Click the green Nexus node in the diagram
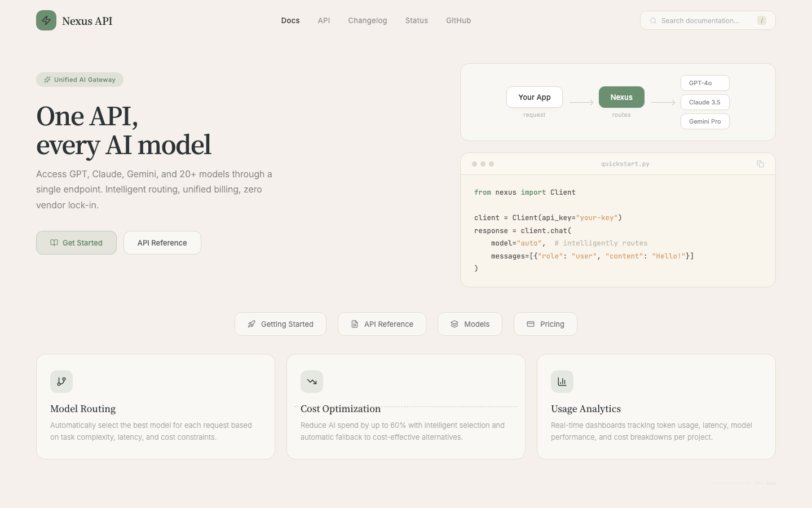This screenshot has width=812, height=508. [x=621, y=97]
